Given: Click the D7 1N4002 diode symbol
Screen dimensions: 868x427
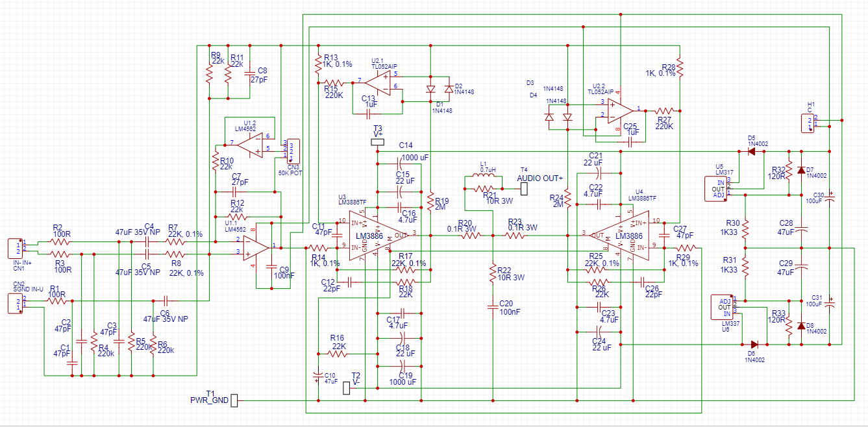Looking at the screenshot, I should (x=800, y=171).
